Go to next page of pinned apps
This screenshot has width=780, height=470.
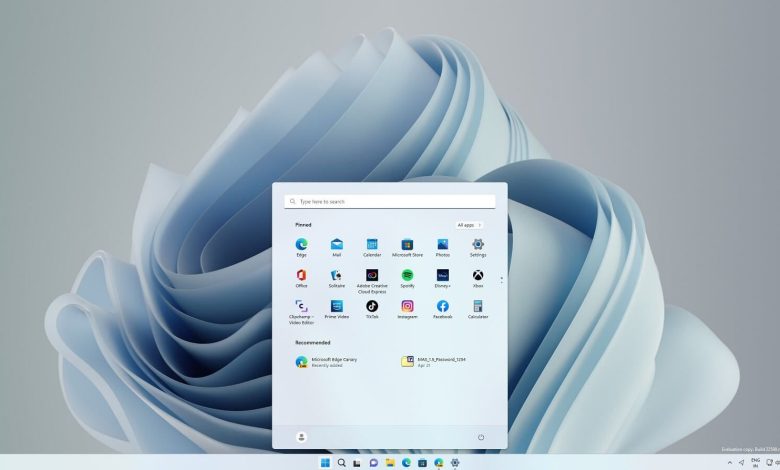pyautogui.click(x=501, y=283)
